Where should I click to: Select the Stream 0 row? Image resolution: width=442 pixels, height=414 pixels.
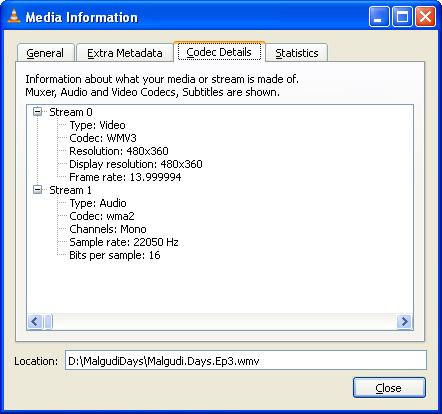coord(71,112)
